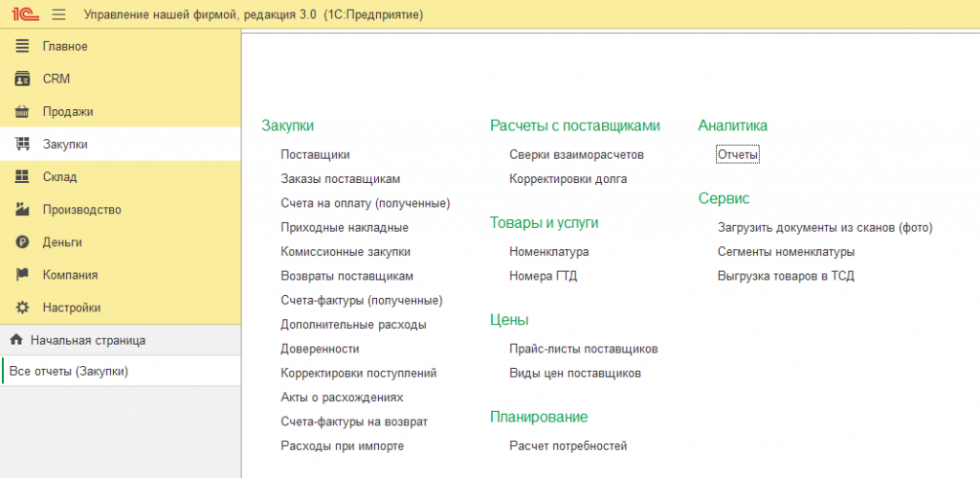Click the Главное section icon
Screen dimensions: 980x478
click(23, 46)
